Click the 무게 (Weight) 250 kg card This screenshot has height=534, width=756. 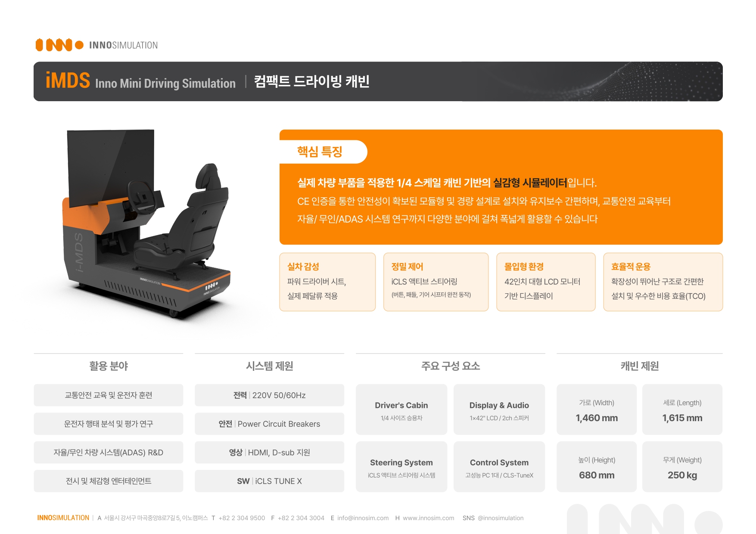tap(682, 467)
